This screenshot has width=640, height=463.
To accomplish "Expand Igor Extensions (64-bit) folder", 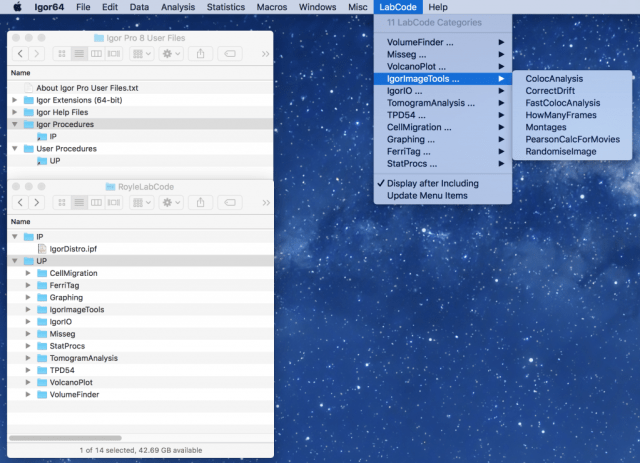I will pyautogui.click(x=15, y=100).
